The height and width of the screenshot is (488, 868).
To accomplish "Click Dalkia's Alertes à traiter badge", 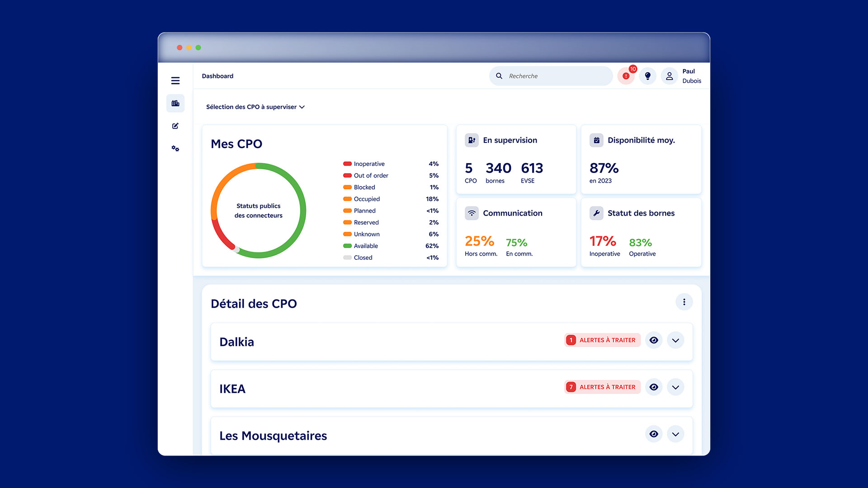I will pyautogui.click(x=602, y=340).
